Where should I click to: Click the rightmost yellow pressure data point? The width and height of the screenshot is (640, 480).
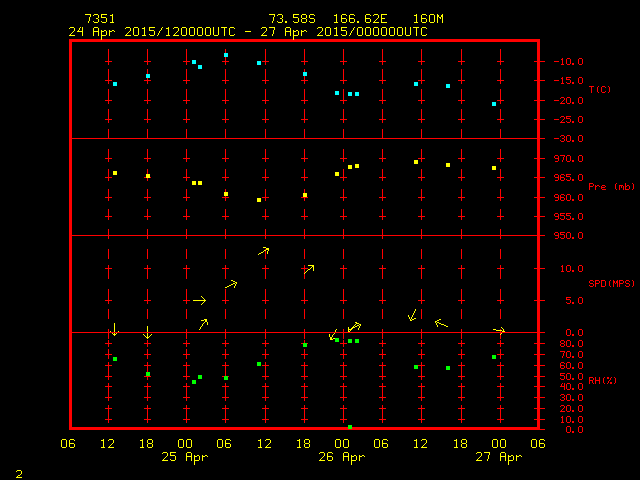coord(494,168)
